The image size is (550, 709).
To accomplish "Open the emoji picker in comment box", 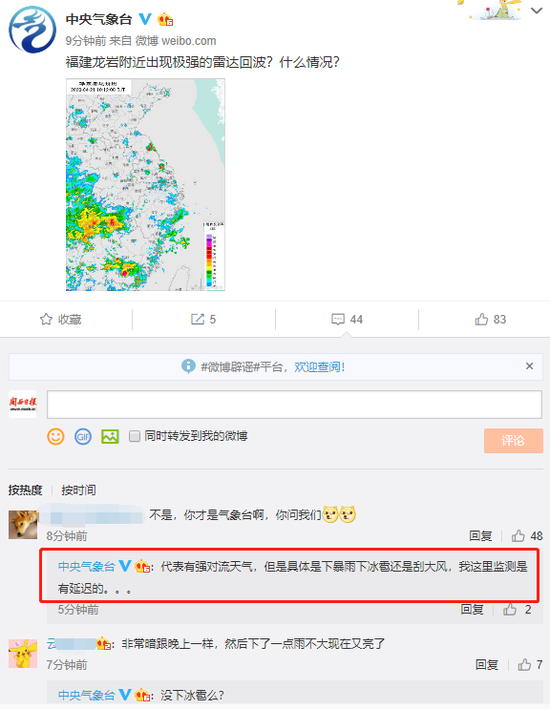I will [56, 436].
